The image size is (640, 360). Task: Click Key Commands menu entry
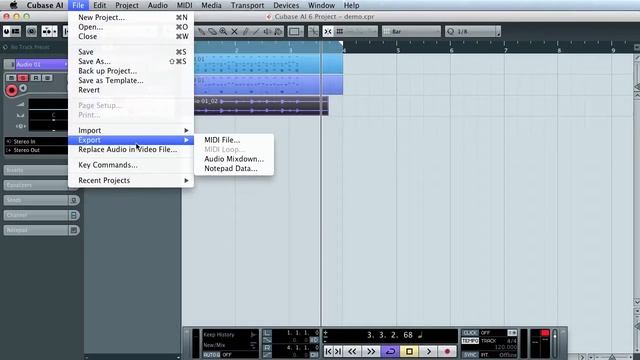point(131,165)
